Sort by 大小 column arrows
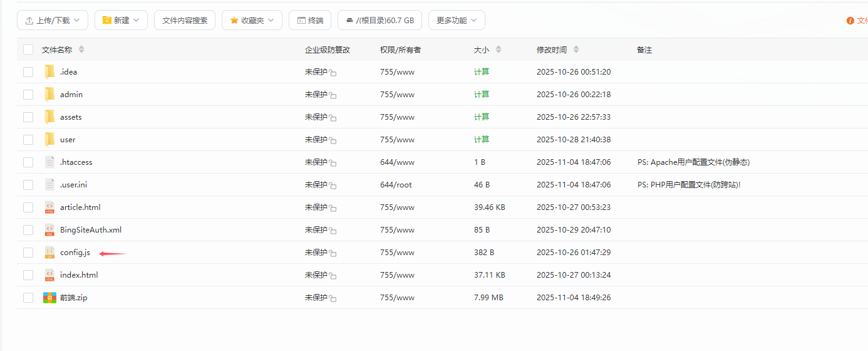This screenshot has height=351, width=868. click(x=498, y=50)
